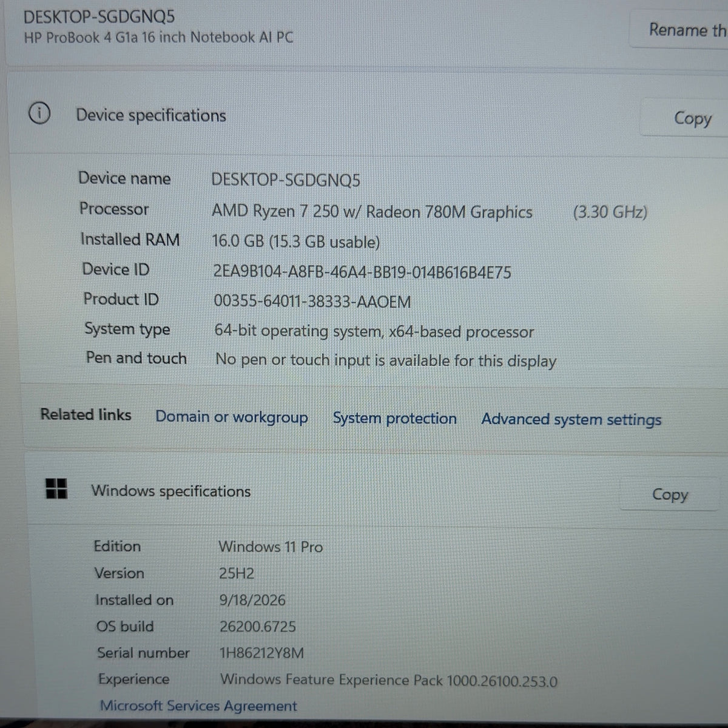Screen dimensions: 728x728
Task: Click the Product ID label
Action: pos(121,299)
